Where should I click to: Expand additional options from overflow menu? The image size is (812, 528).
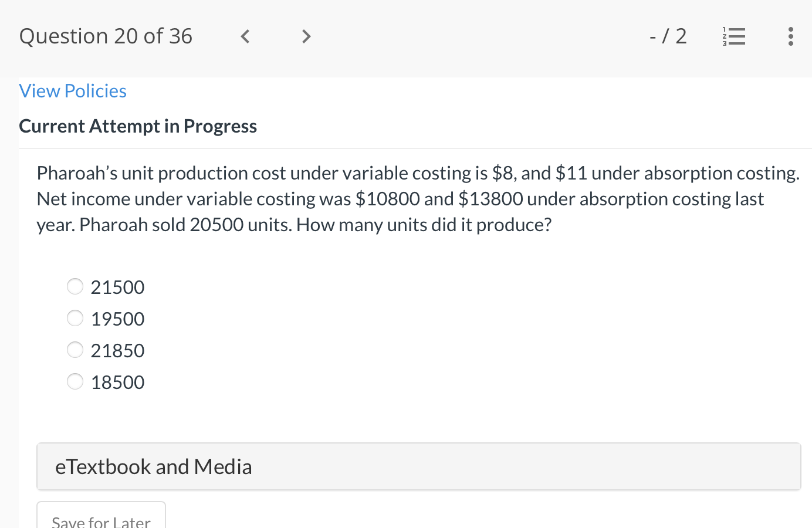pos(791,36)
